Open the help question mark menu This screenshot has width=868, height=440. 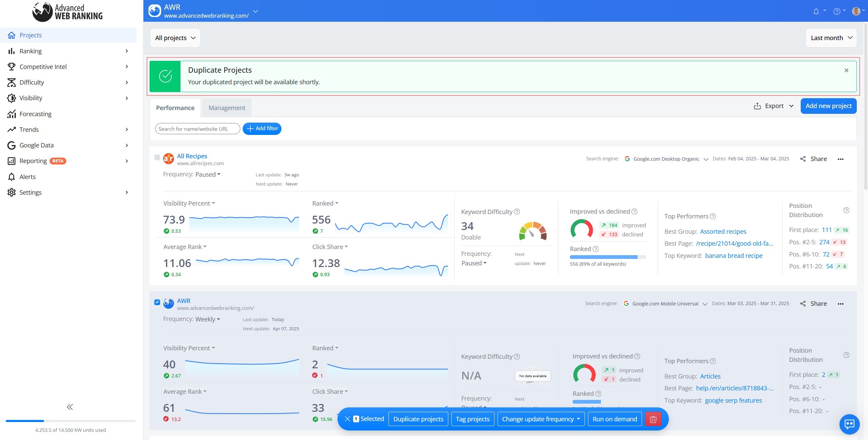click(x=837, y=11)
